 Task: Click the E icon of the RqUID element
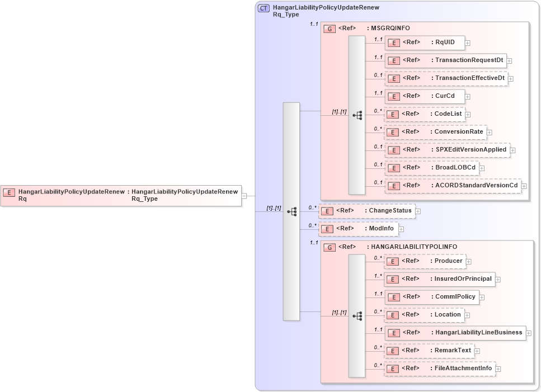point(394,42)
